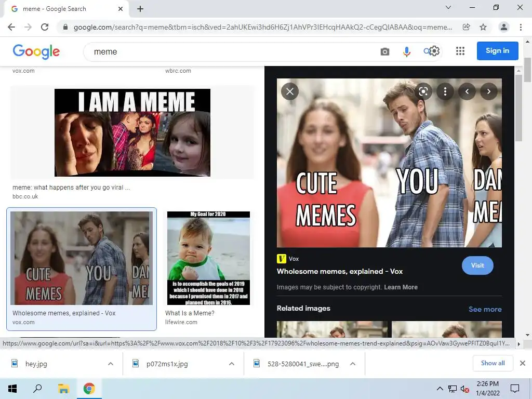Open Chrome tab search chevron
This screenshot has height=399, width=532.
pos(448,7)
